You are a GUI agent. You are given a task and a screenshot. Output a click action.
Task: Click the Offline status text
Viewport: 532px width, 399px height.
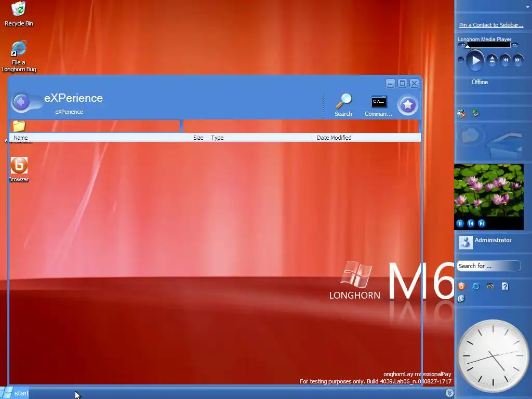pos(480,82)
